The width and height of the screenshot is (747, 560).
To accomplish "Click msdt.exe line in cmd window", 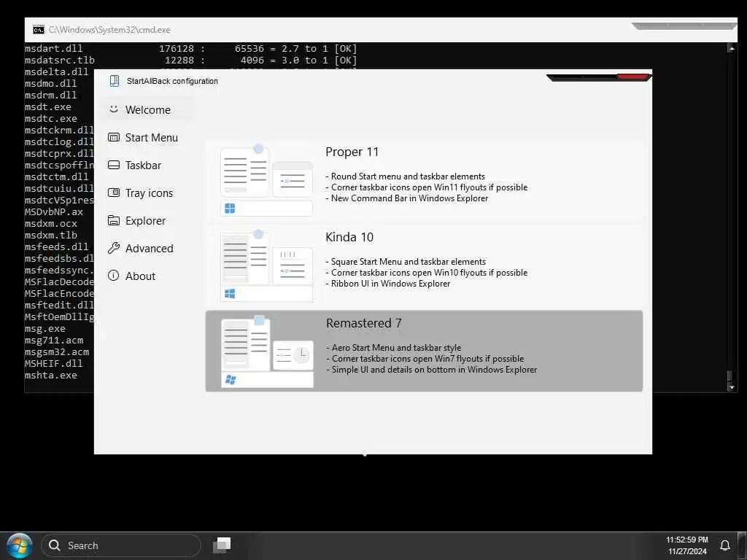I will point(48,106).
